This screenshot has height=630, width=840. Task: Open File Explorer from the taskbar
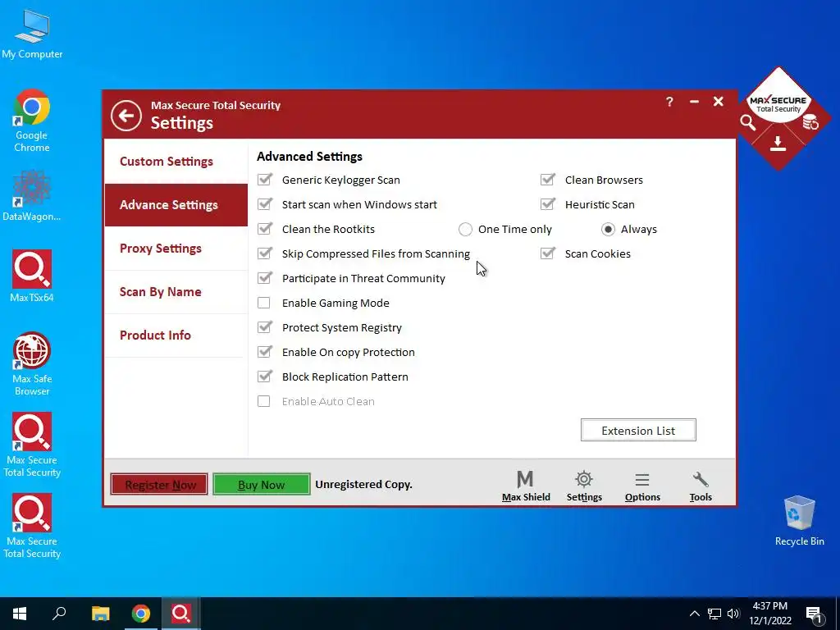100,614
